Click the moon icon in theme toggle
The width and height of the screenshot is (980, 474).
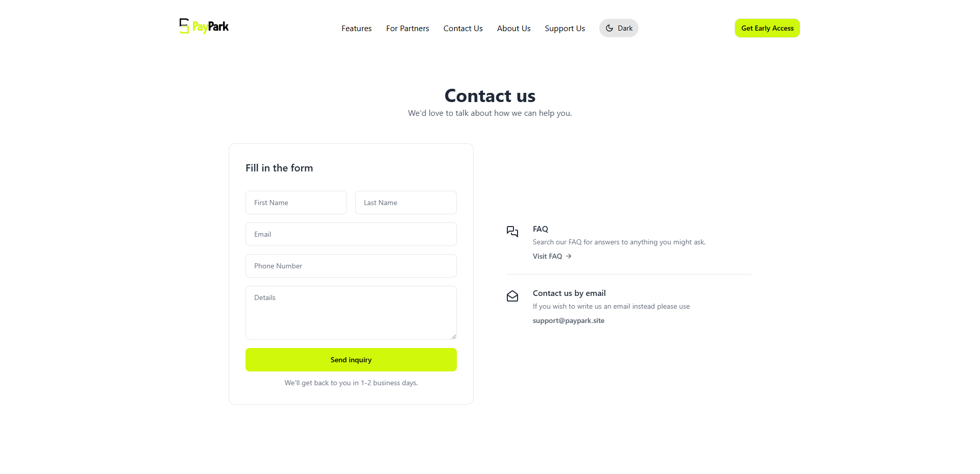[x=609, y=28]
